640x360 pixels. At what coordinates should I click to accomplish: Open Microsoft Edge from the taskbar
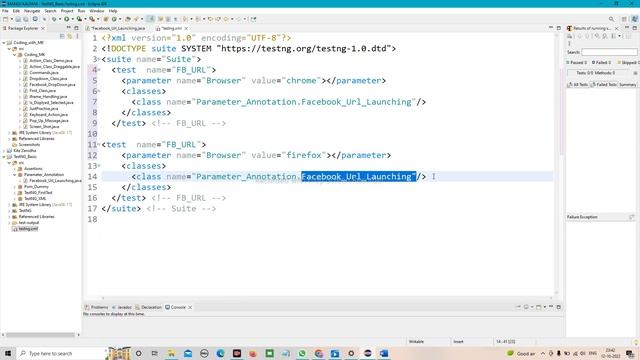click(220, 353)
